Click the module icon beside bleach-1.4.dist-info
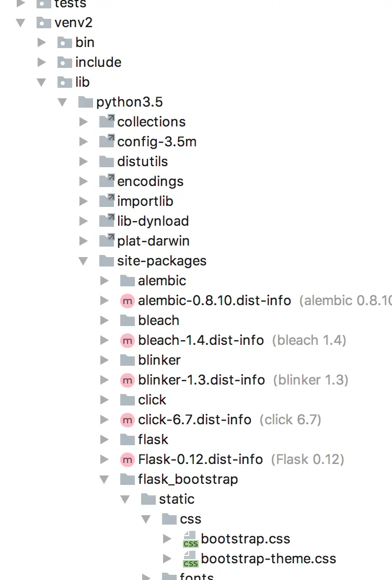Viewport: 392px width, 580px height. click(128, 340)
